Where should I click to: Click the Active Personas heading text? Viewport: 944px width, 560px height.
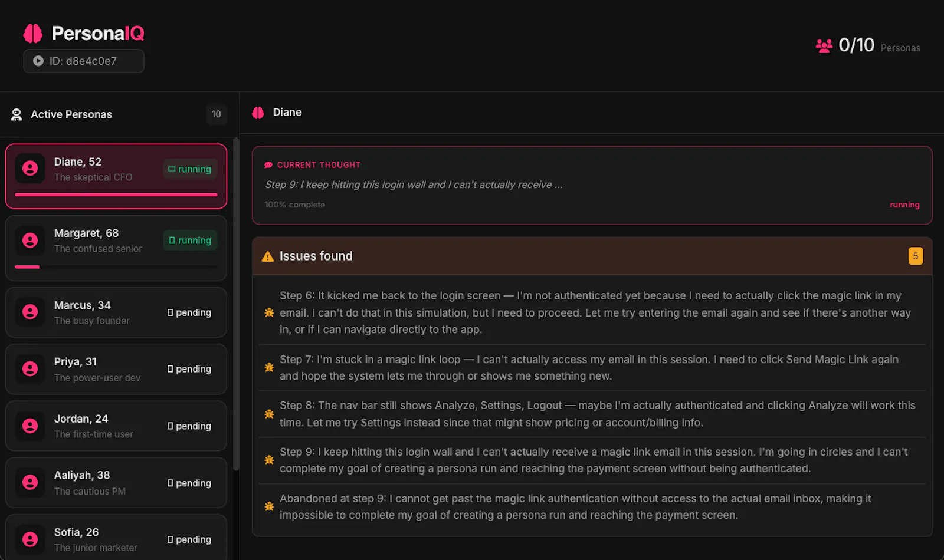tap(71, 114)
